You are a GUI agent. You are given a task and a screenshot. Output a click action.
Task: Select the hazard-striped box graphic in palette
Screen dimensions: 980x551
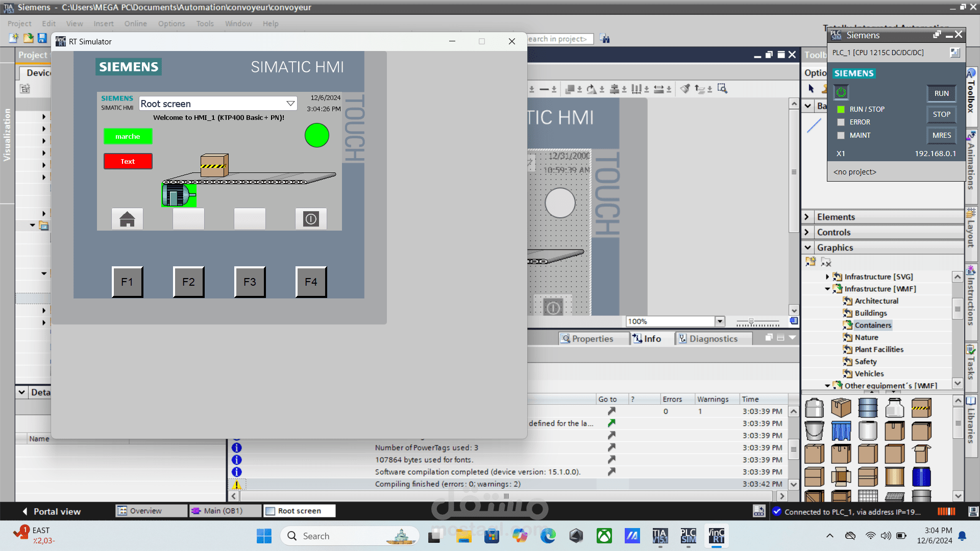pos(921,408)
